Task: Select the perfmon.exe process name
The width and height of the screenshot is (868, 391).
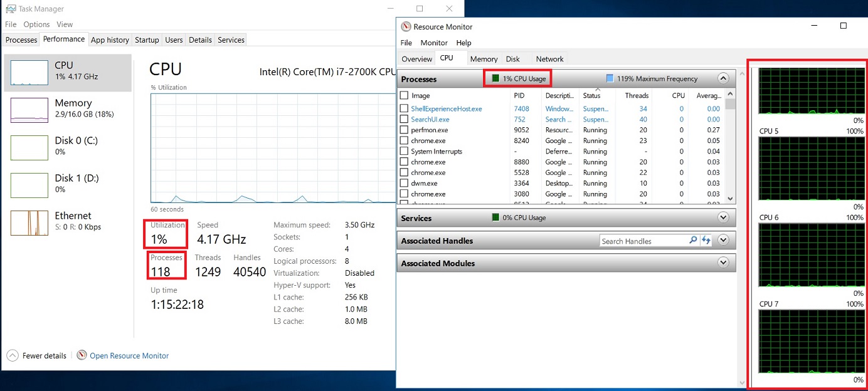Action: point(429,130)
